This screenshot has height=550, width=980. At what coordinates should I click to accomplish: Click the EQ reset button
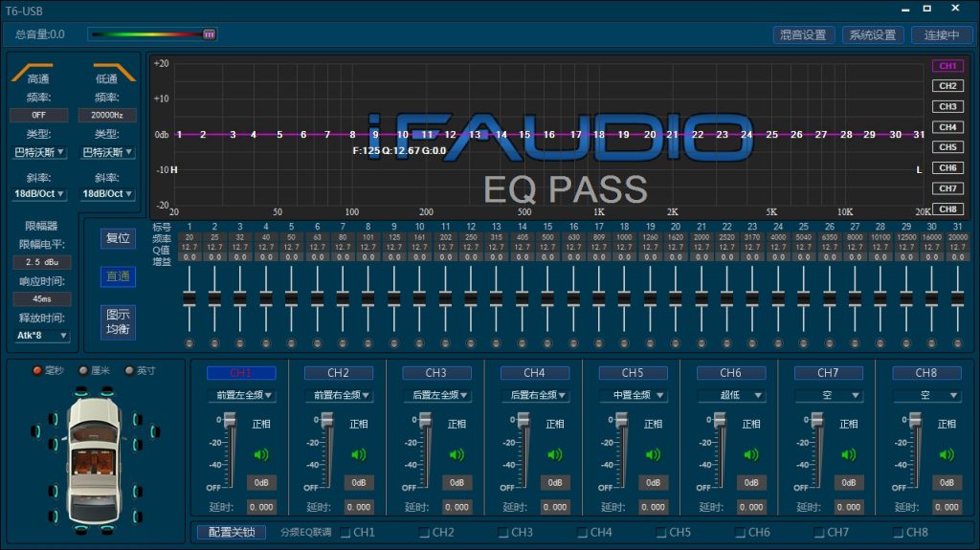(118, 238)
